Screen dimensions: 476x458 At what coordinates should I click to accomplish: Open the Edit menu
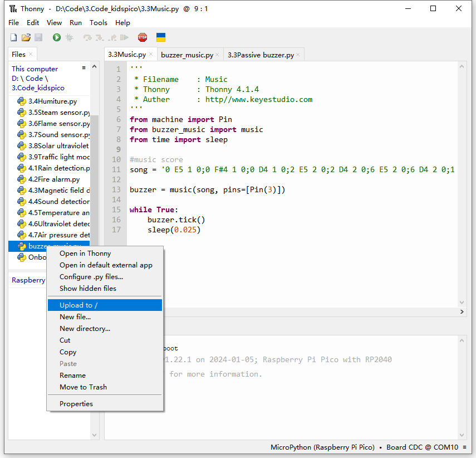click(x=33, y=23)
